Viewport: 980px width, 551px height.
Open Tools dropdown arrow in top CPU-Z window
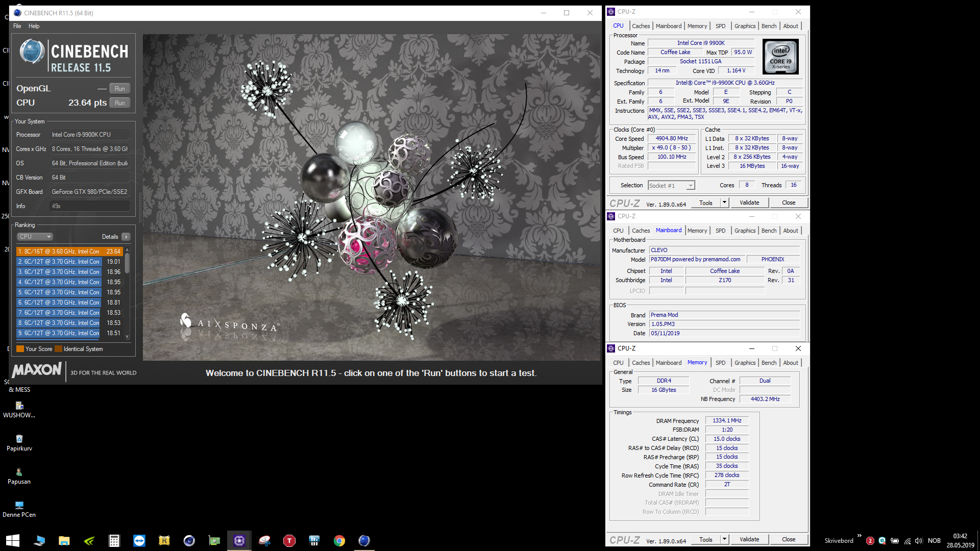point(724,203)
